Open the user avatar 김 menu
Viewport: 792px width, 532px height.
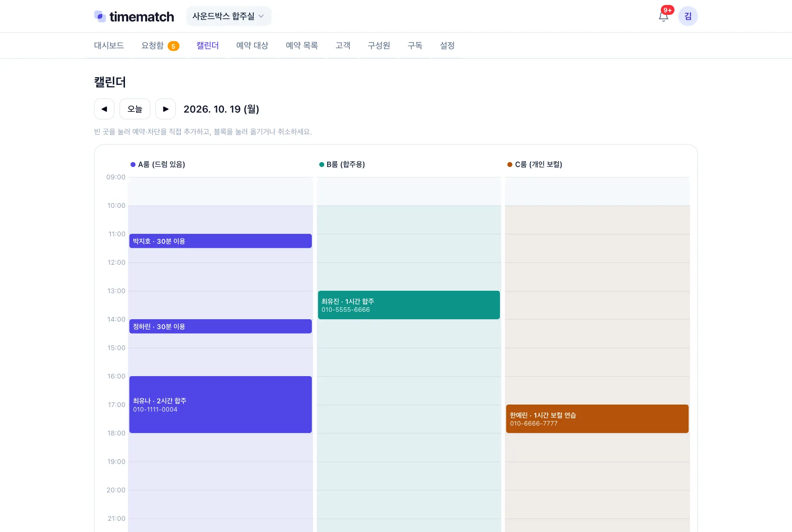point(688,16)
